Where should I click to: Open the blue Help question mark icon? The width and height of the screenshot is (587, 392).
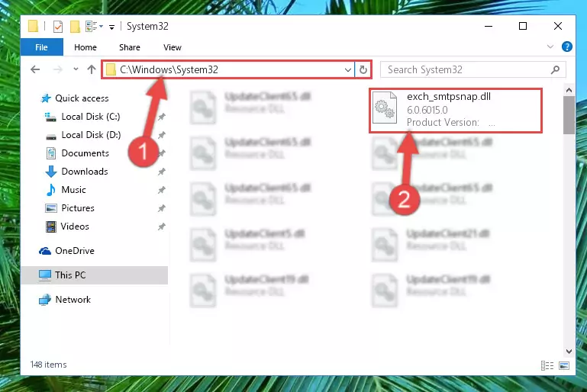(x=567, y=47)
